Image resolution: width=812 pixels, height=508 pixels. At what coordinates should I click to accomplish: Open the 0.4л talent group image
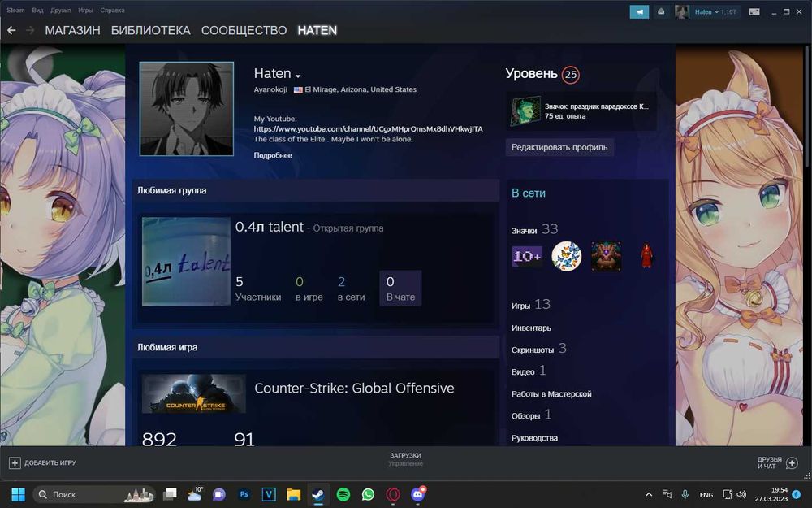[x=187, y=261]
